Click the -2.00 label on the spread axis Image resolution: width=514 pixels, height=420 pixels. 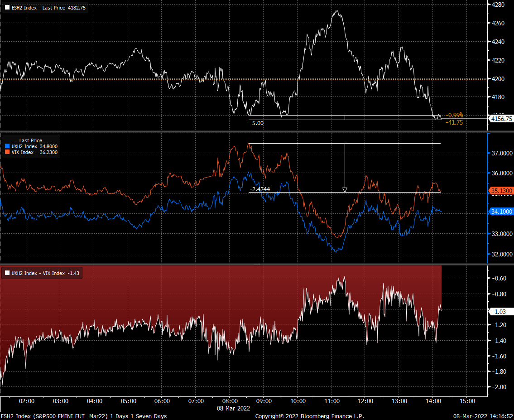point(499,387)
